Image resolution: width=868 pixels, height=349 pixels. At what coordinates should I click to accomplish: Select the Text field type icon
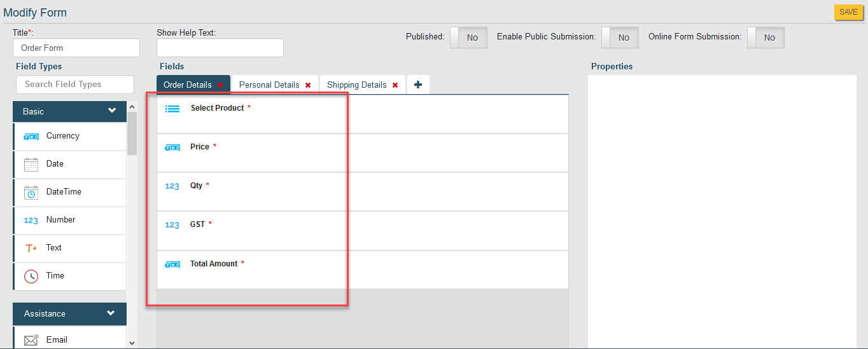click(31, 248)
